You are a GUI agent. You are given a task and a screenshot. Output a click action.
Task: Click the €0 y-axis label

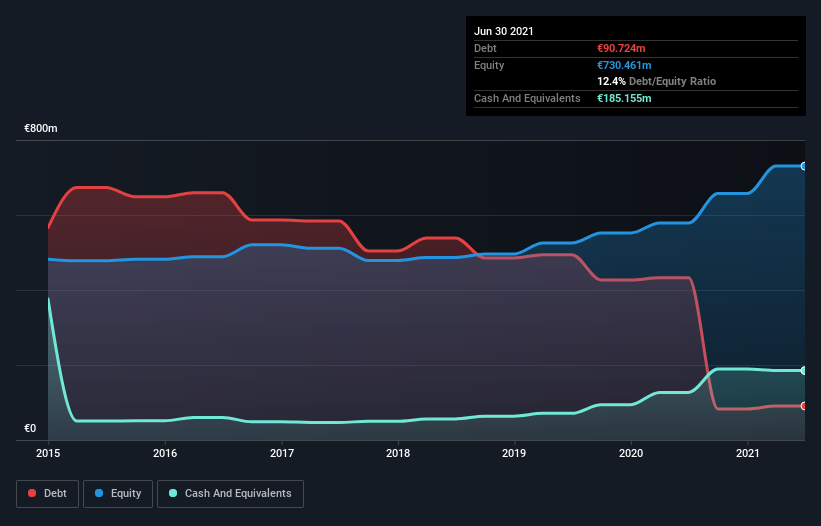pyautogui.click(x=30, y=428)
